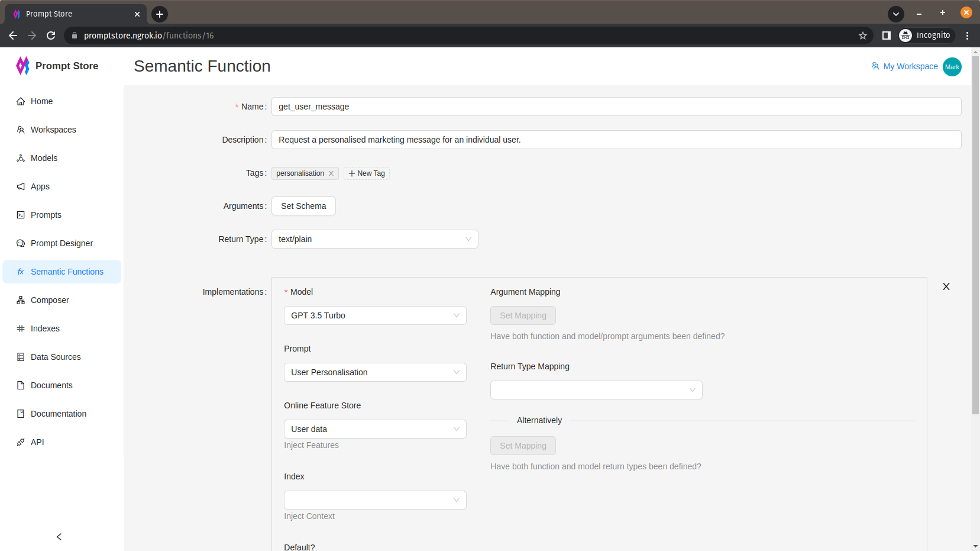
Task: Open Prompt Designer in the sidebar
Action: click(62, 243)
